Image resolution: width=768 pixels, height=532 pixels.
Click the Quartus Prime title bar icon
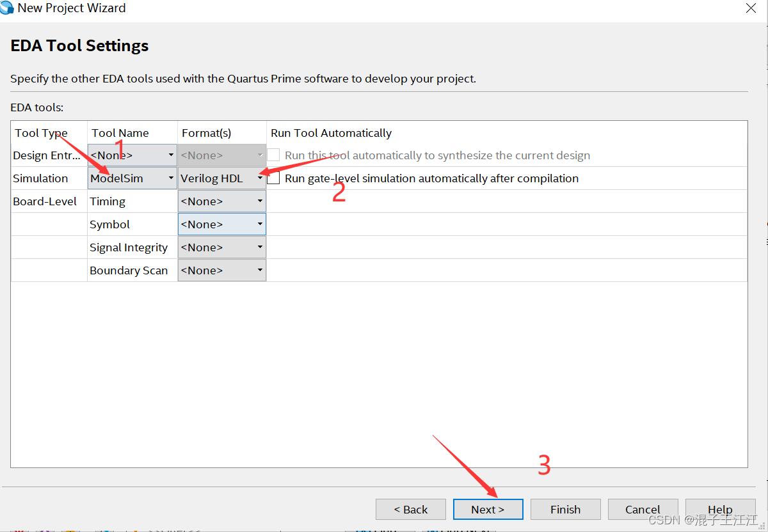[x=7, y=8]
